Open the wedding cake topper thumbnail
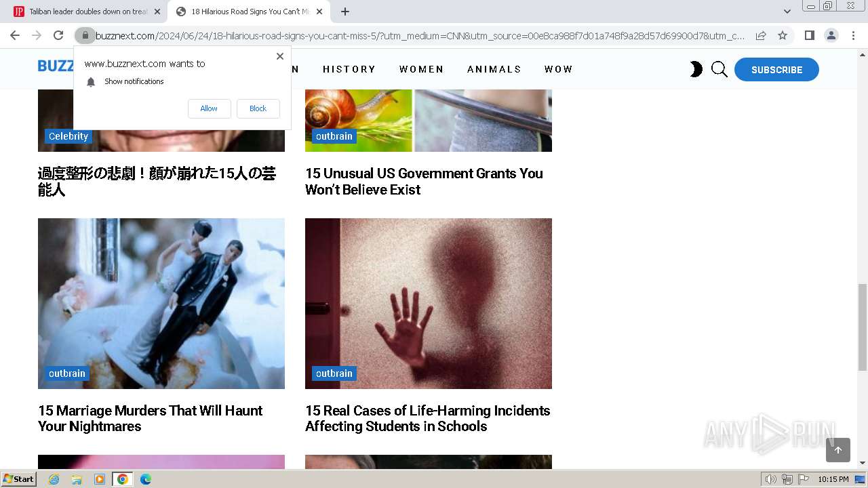The width and height of the screenshot is (868, 488). (x=161, y=304)
